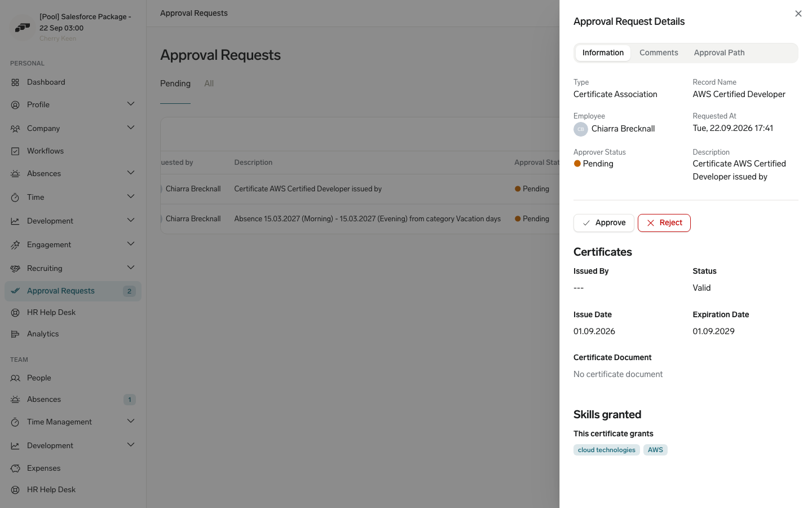Open the vacation days absence request row
Viewport: 812px width, 508px height.
coord(360,219)
